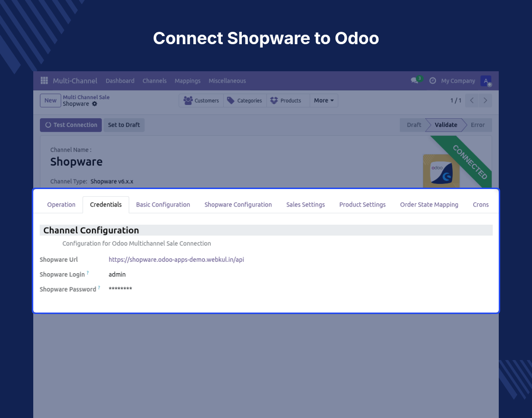532x418 pixels.
Task: Open the Categories smart button
Action: pyautogui.click(x=245, y=100)
